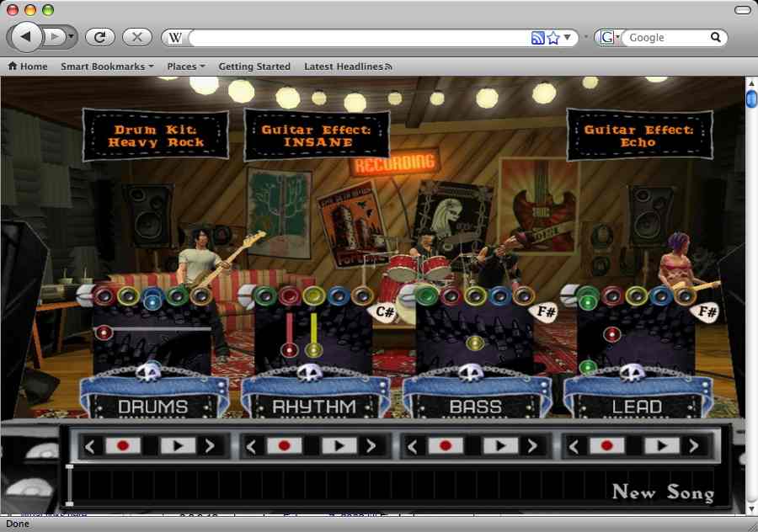Viewport: 758px width, 532px height.
Task: Click next arrow on BASS controls
Action: pyautogui.click(x=533, y=446)
